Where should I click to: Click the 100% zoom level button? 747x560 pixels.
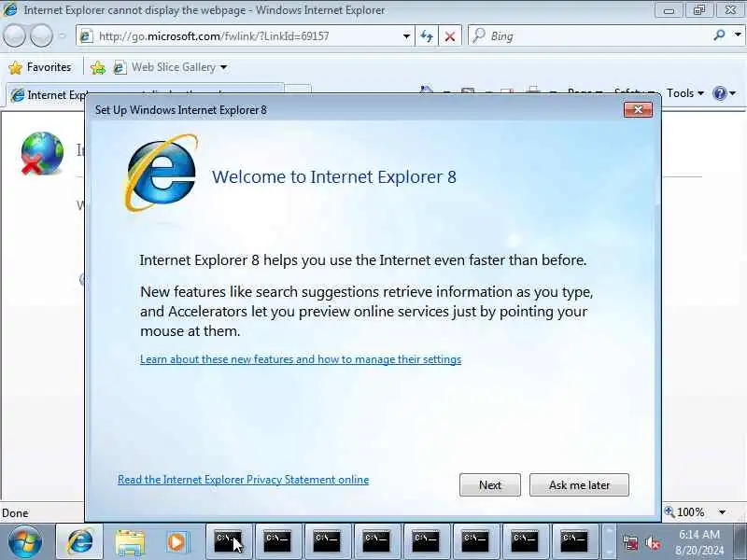pos(684,512)
